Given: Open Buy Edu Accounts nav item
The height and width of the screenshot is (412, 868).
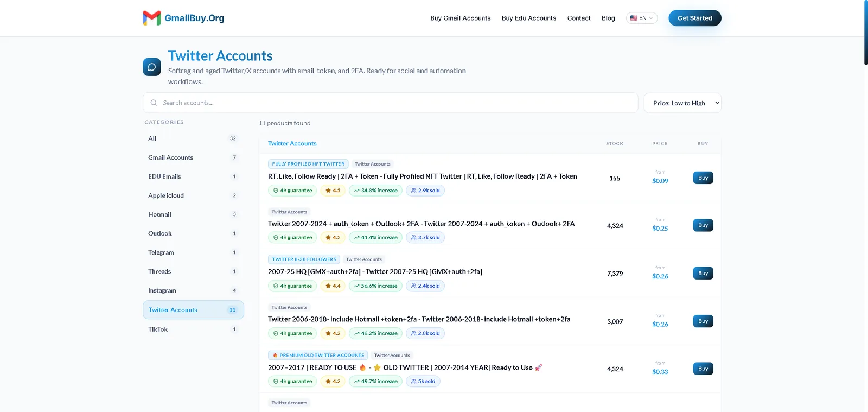Looking at the screenshot, I should 529,18.
